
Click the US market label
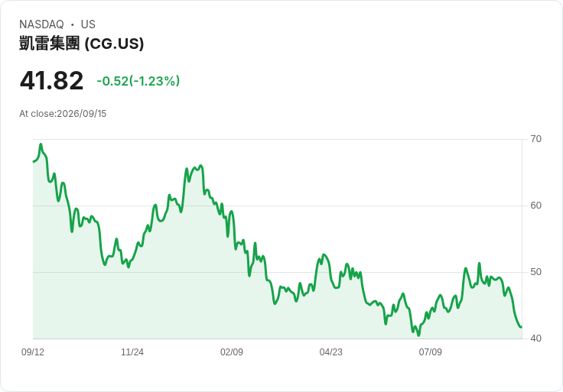click(x=88, y=24)
